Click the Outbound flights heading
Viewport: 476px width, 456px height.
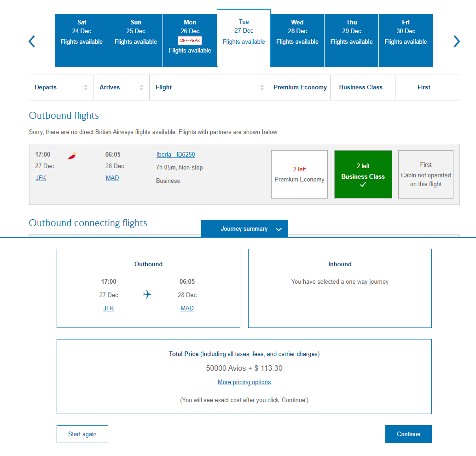[64, 116]
